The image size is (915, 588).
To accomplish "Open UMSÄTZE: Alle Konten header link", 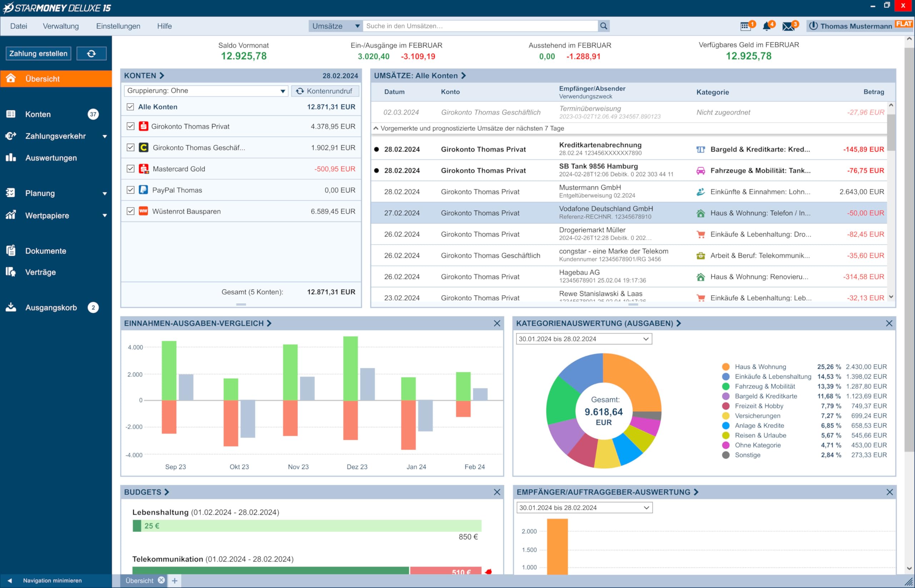I will (x=420, y=76).
